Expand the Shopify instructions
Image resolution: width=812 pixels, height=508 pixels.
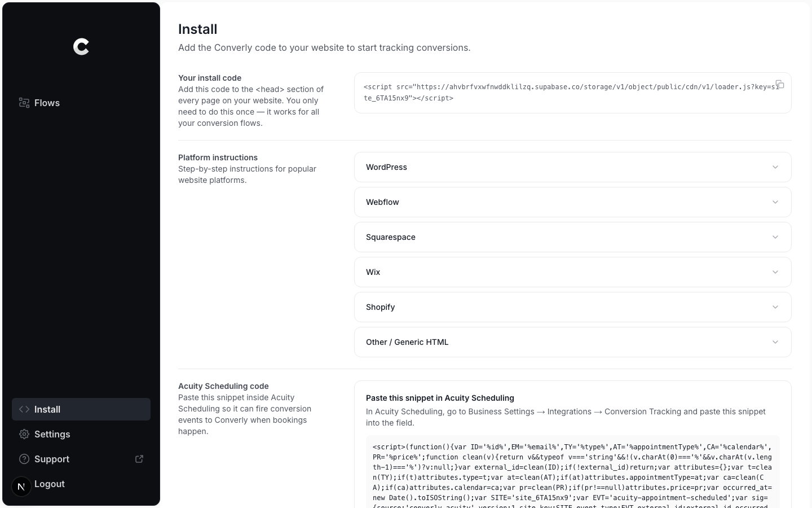coord(572,307)
